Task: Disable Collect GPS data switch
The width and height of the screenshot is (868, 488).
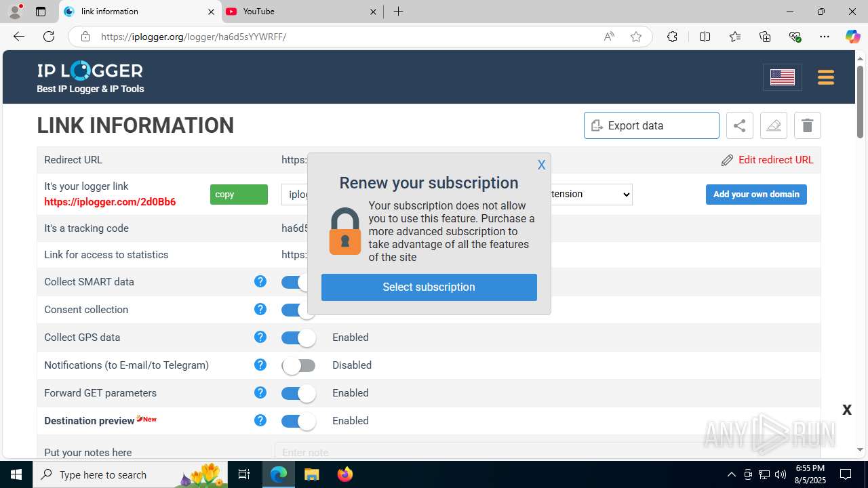Action: click(298, 338)
